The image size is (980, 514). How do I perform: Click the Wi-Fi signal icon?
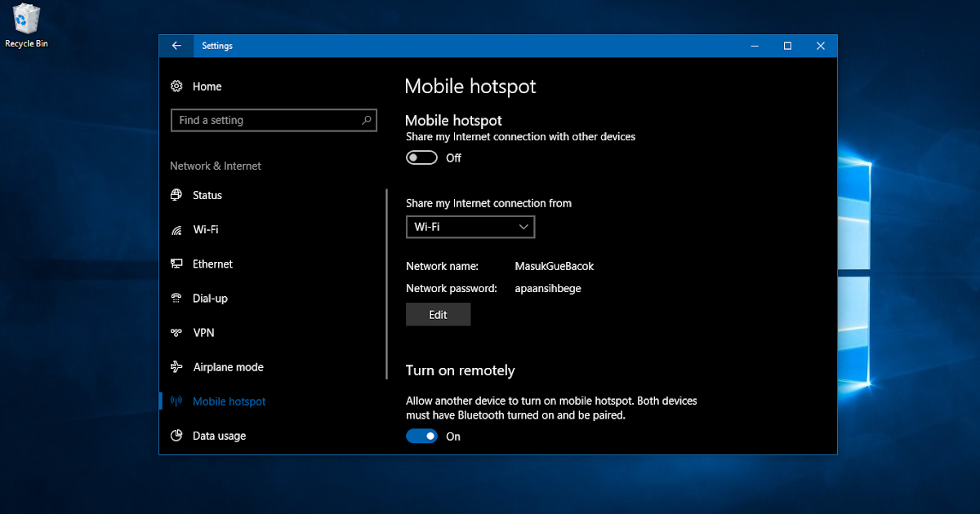(x=176, y=230)
